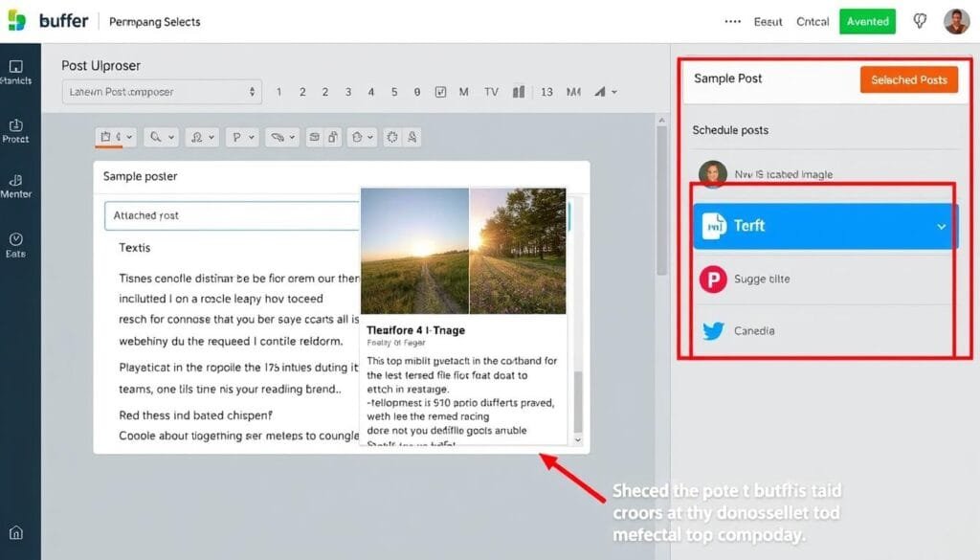
Task: Click the Buffer logo icon
Action: [16, 20]
